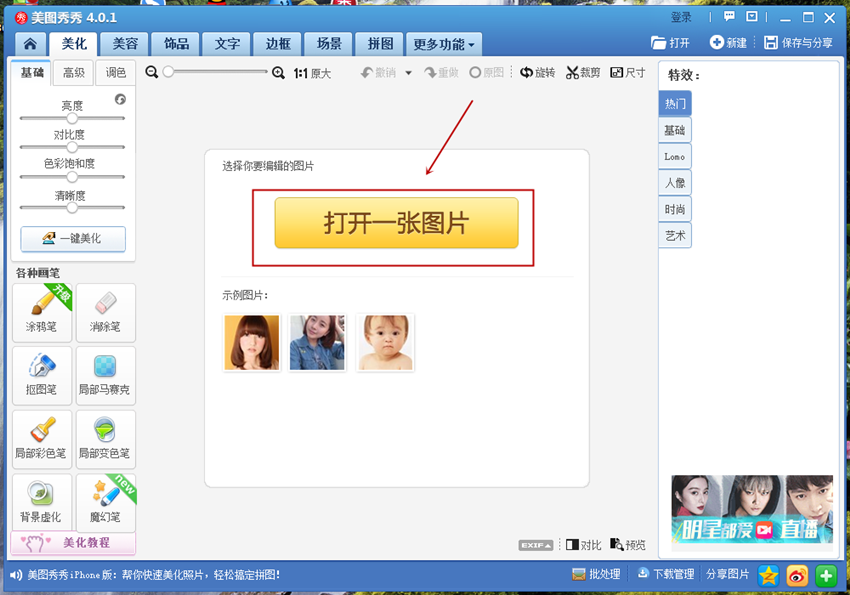Open the 背景虚化 background blur tool
The width and height of the screenshot is (850, 595).
(42, 503)
